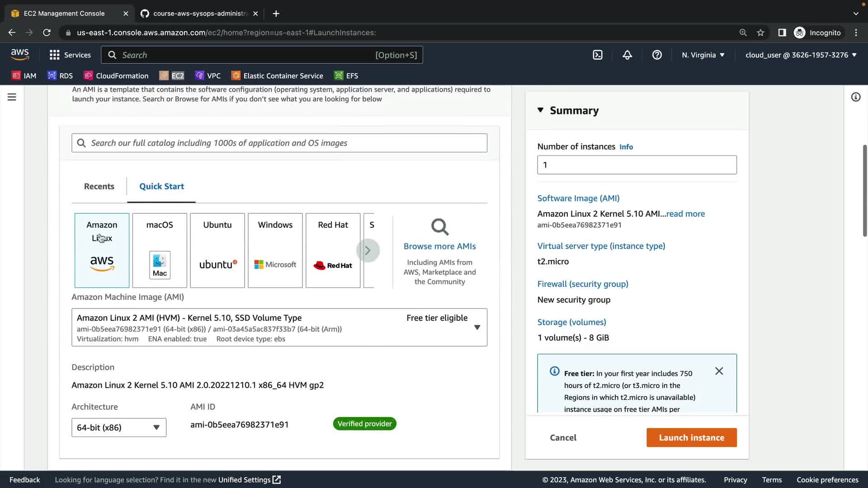Switch to the Recents tab
This screenshot has height=488, width=868.
99,186
